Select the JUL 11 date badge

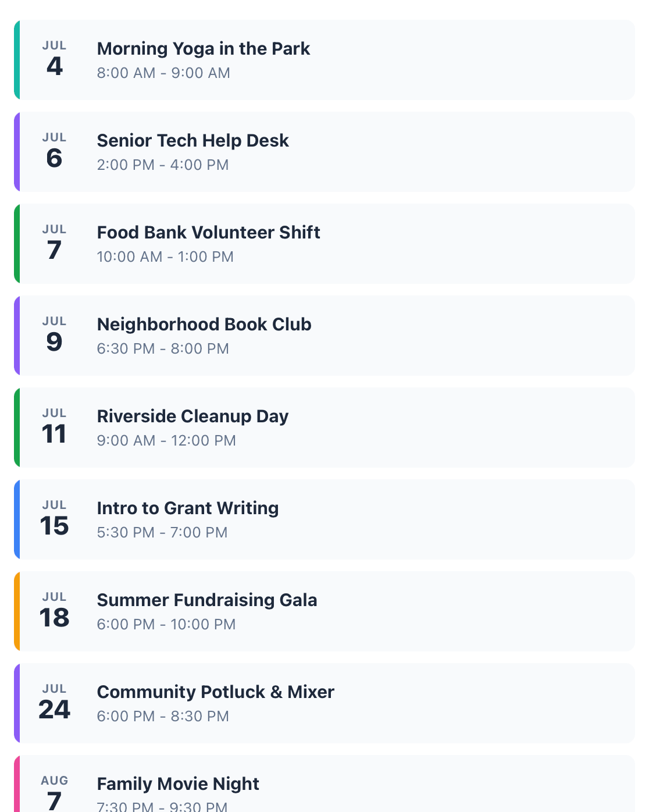click(x=55, y=427)
